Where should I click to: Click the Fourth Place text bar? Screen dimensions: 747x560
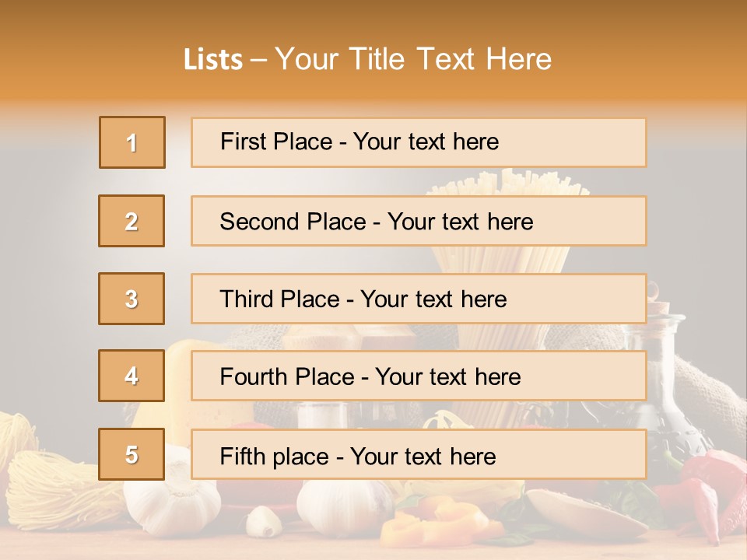point(419,376)
